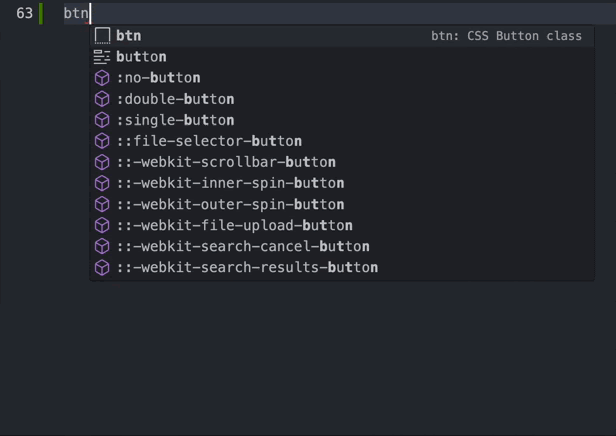Image resolution: width=616 pixels, height=436 pixels.
Task: Pick the :no-button pseudo-class suggestion
Action: click(158, 78)
